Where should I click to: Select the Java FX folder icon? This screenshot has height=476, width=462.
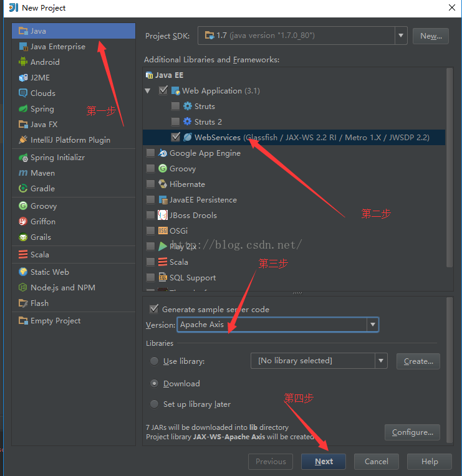point(23,124)
